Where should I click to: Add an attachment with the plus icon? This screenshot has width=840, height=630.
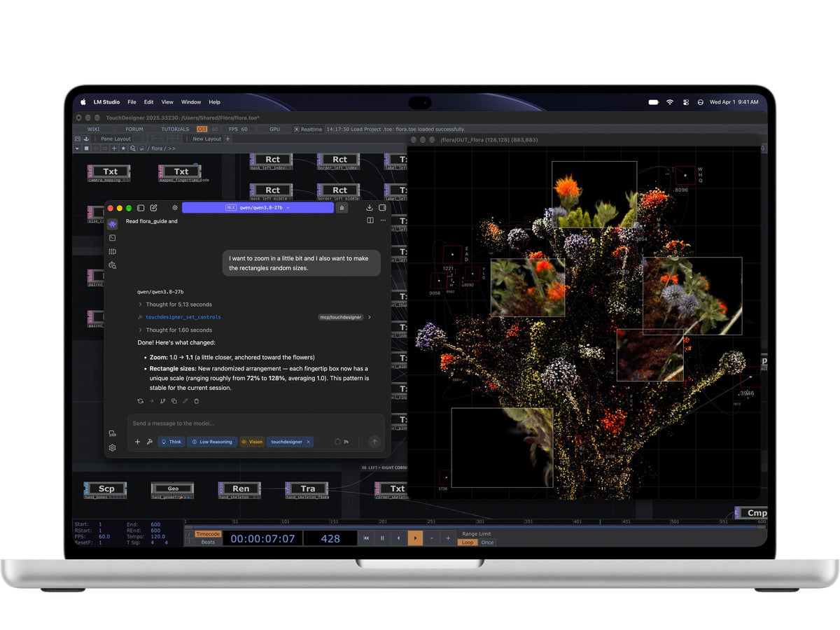[x=137, y=442]
